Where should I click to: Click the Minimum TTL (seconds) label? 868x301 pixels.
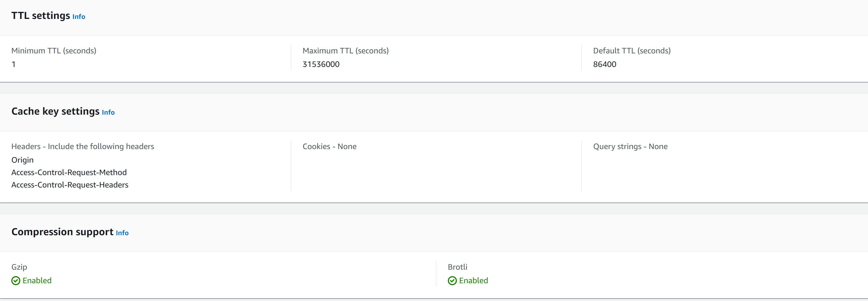pos(54,51)
